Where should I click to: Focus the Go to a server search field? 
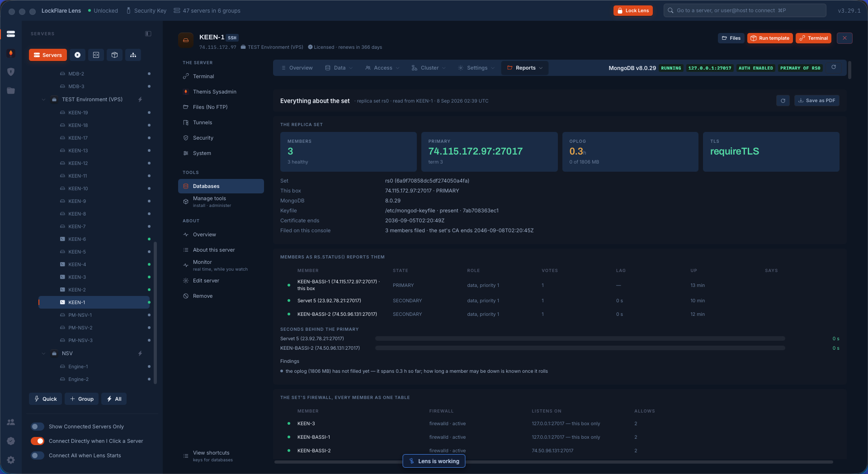745,10
